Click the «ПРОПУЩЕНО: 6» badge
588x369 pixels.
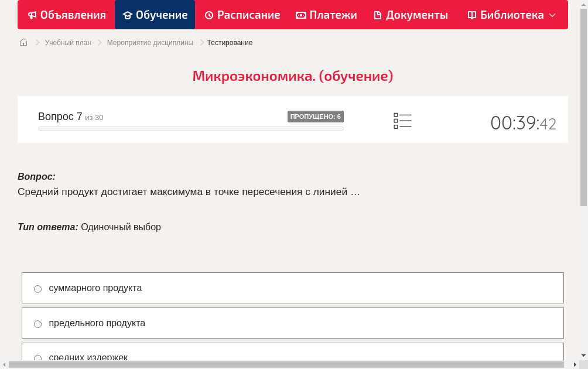pos(316,117)
